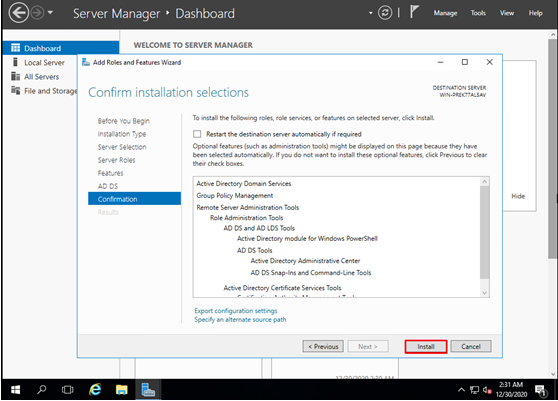Viewport: 558px width, 401px height.
Task: Select AD DS and AD LDS Tools entry
Action: click(x=259, y=228)
